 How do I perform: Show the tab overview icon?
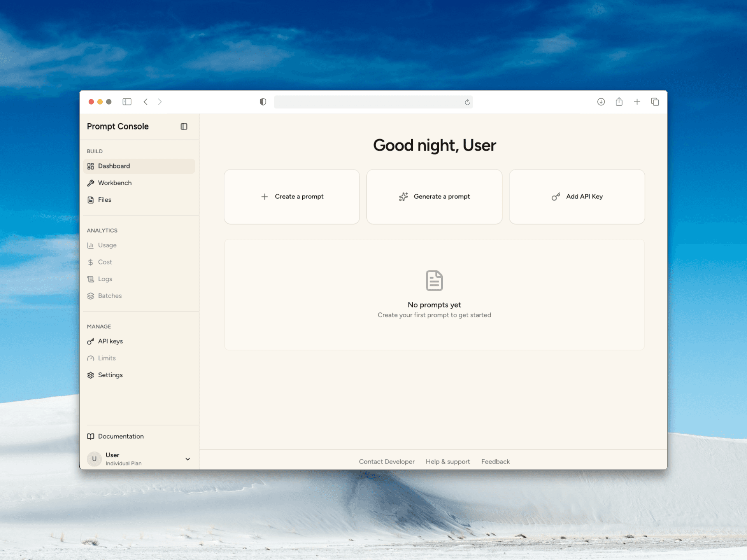[655, 102]
